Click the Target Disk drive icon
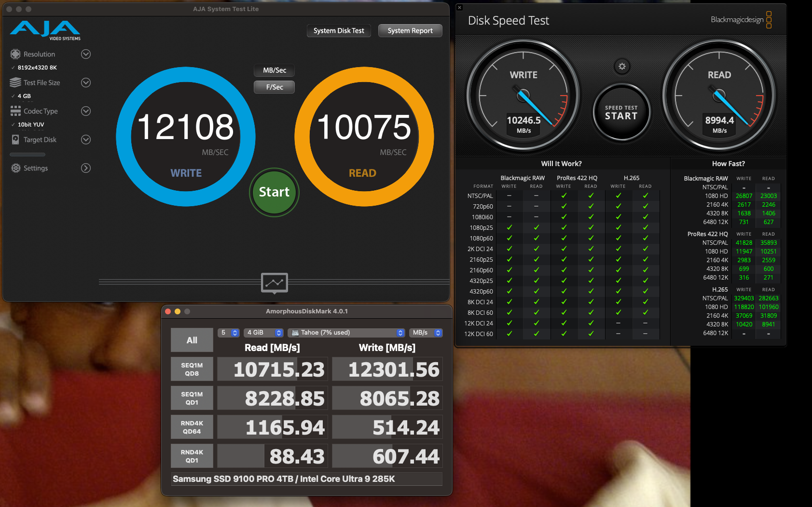This screenshot has height=507, width=812. pyautogui.click(x=15, y=140)
